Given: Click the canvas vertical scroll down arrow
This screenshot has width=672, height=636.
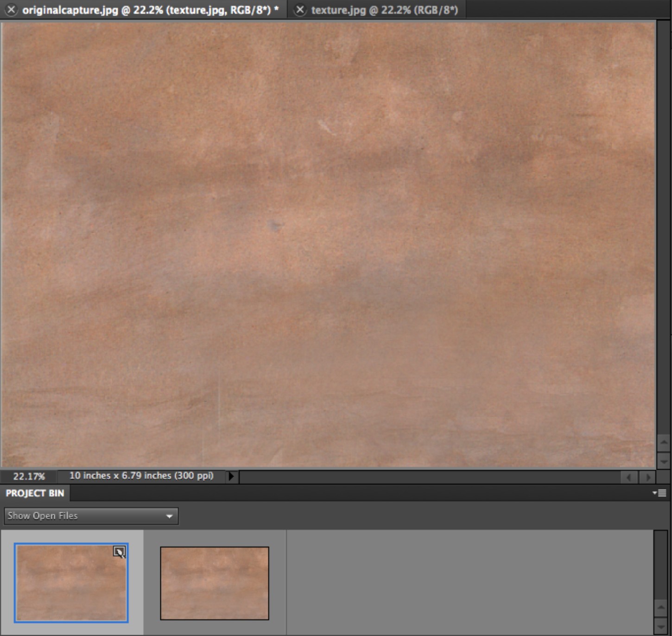Looking at the screenshot, I should 663,461.
